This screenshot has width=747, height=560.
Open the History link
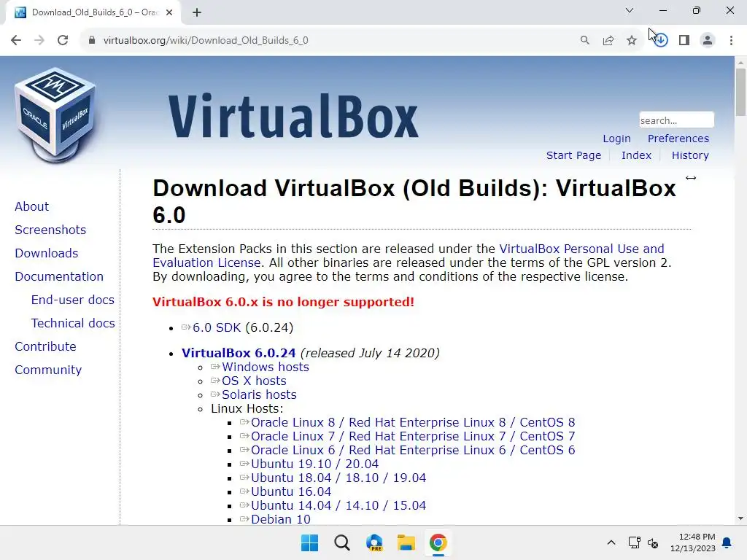[x=690, y=155]
